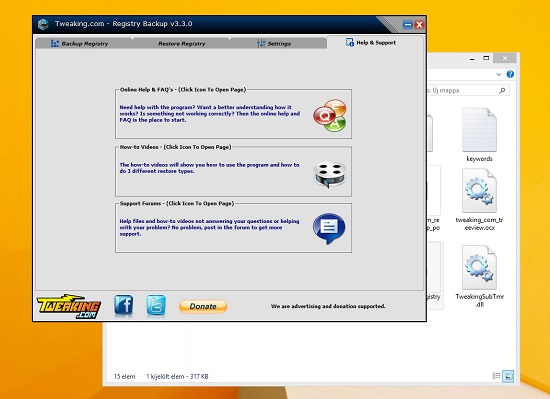Image resolution: width=550 pixels, height=399 pixels.
Task: Open Explorer help question mark icon
Action: pyautogui.click(x=510, y=74)
